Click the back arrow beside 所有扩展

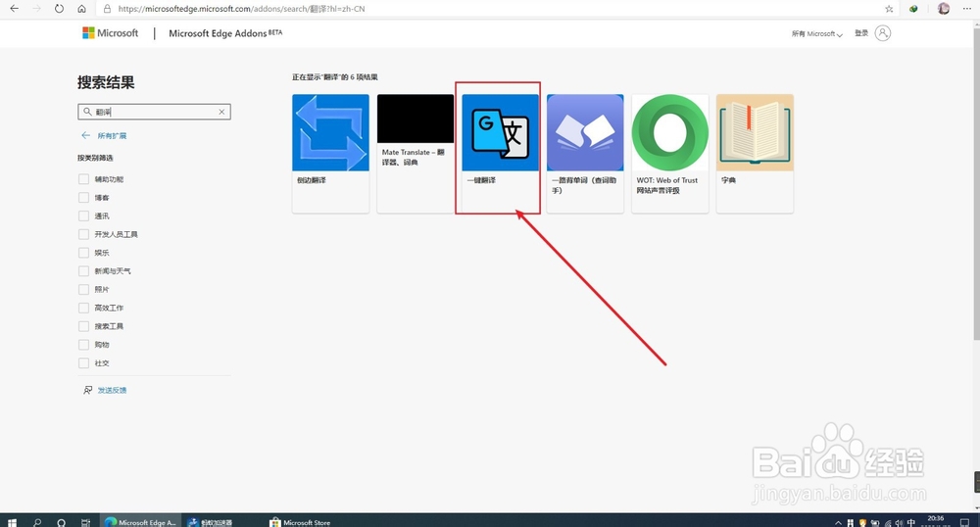(85, 135)
